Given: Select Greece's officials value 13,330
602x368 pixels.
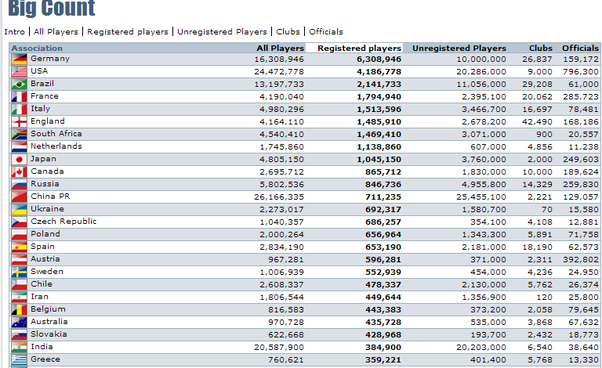Looking at the screenshot, I should pyautogui.click(x=584, y=360).
